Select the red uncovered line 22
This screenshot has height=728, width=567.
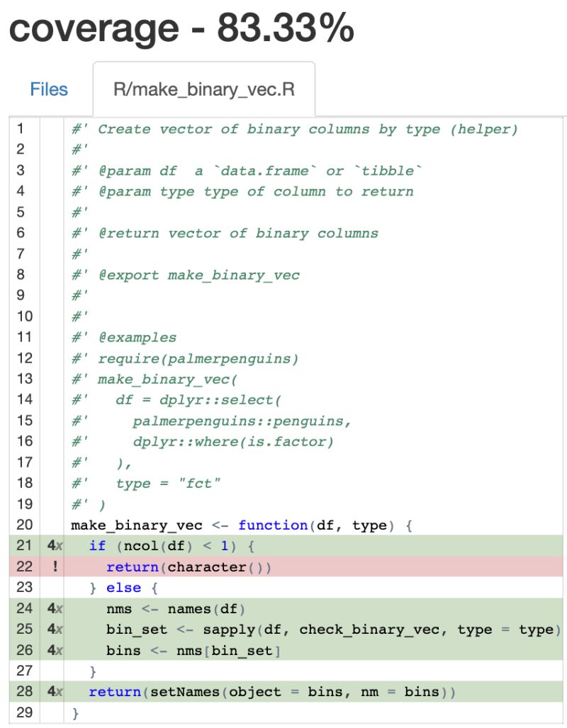tap(283, 567)
